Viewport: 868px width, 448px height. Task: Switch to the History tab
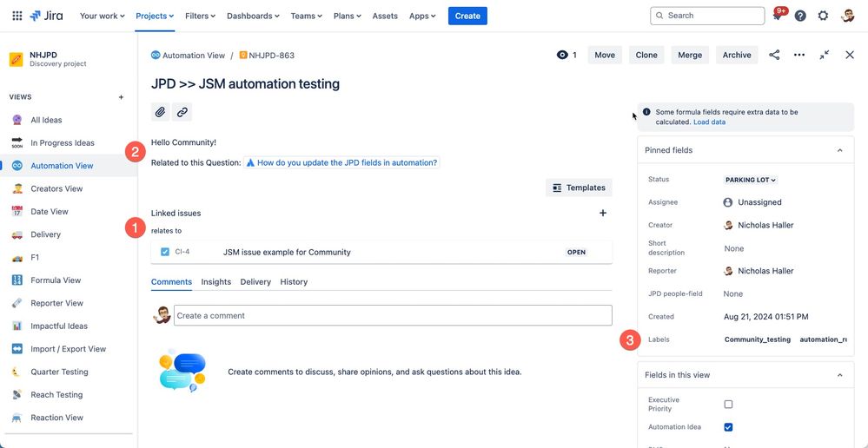(294, 282)
